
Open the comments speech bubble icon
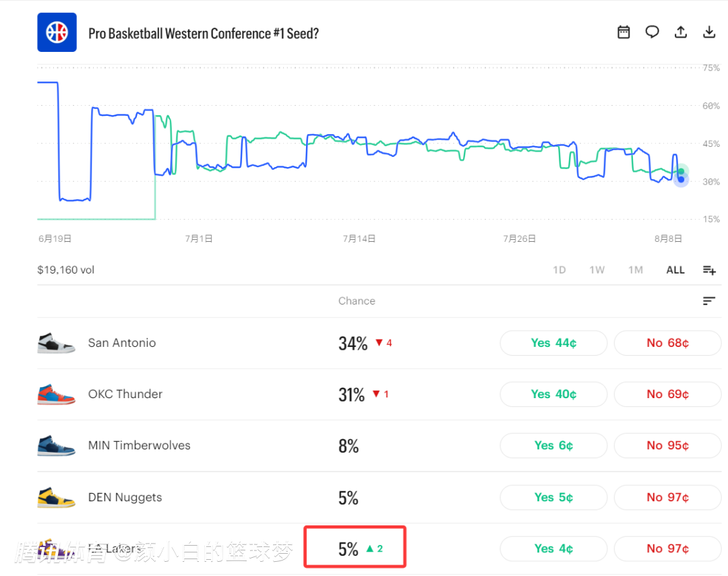[652, 32]
